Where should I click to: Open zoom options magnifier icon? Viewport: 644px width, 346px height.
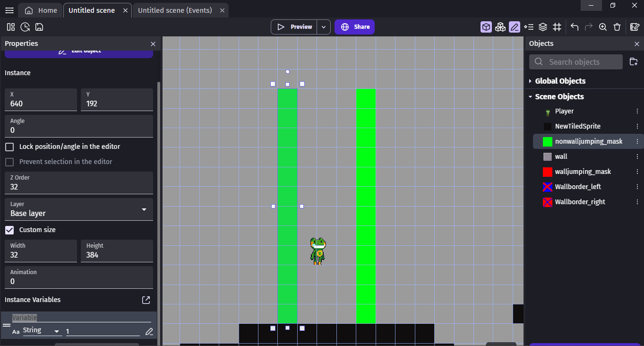pos(603,27)
